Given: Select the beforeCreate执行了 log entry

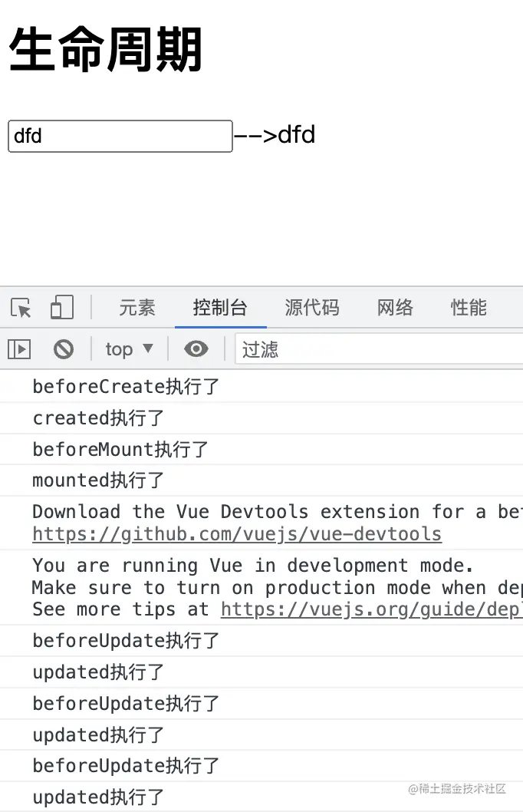Looking at the screenshot, I should pyautogui.click(x=261, y=386).
